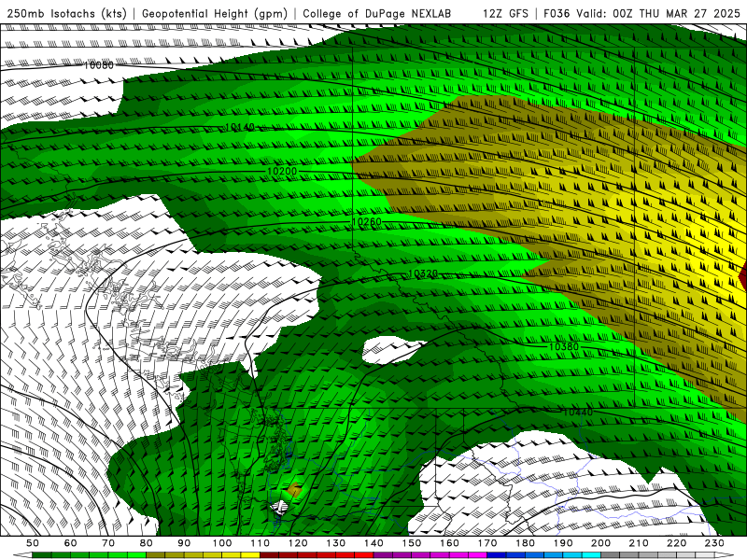Click the 190 value on the color scale
The width and height of the screenshot is (747, 560).
563,543
